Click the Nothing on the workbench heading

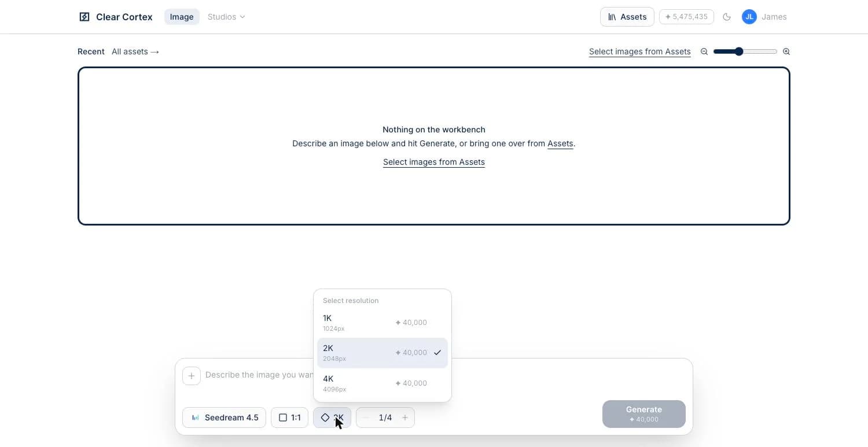434,130
